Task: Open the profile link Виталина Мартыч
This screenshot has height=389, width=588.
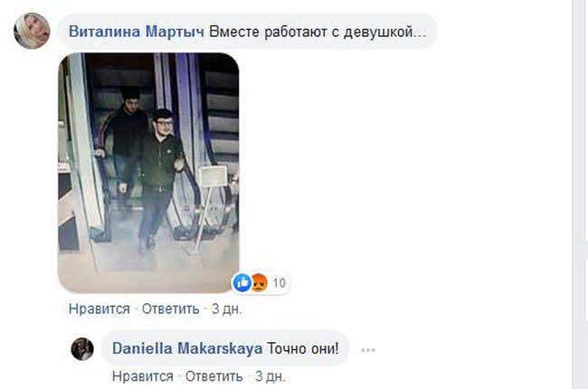Action: [137, 32]
